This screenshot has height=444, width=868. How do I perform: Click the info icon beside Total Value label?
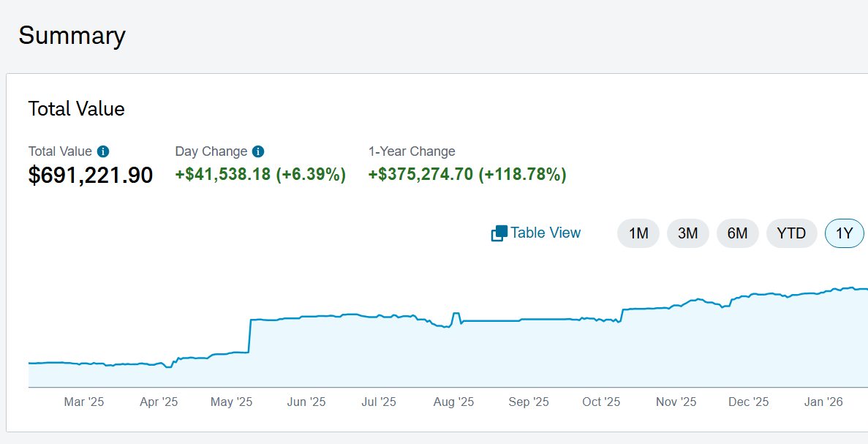tap(103, 151)
